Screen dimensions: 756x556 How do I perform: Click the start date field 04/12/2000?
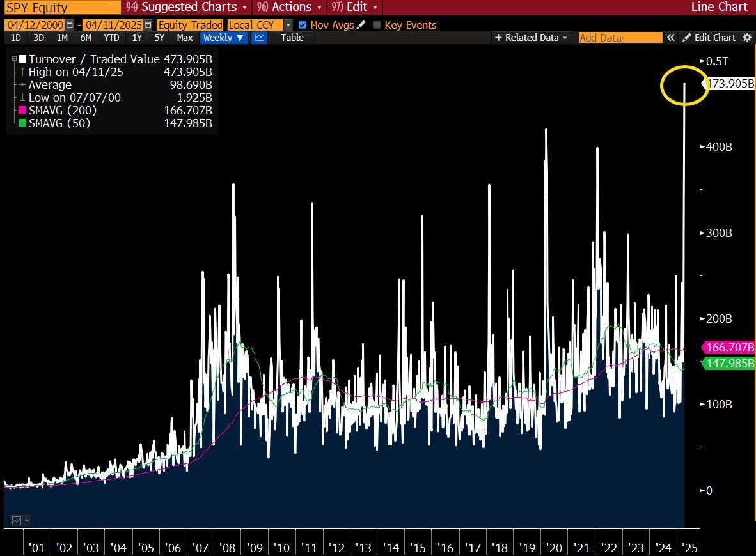(x=35, y=25)
